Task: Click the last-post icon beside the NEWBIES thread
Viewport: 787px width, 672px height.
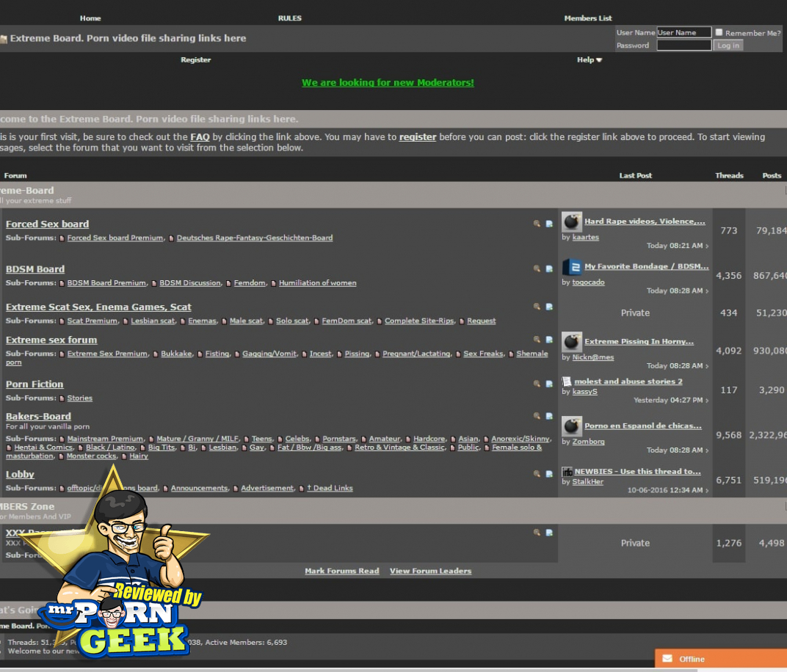Action: pos(567,472)
